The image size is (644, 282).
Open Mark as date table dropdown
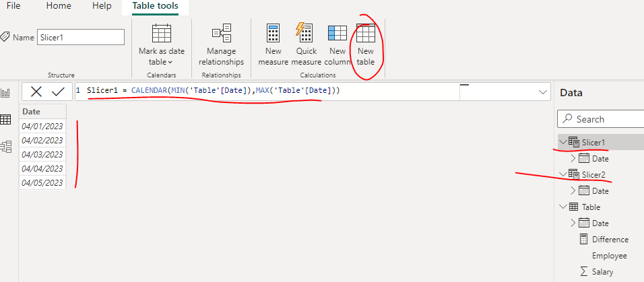(x=162, y=44)
